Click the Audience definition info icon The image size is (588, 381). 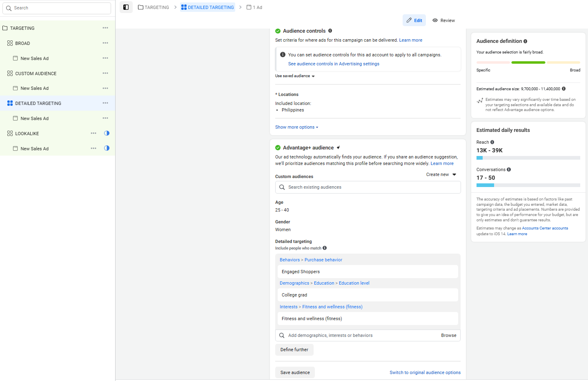[x=525, y=41]
